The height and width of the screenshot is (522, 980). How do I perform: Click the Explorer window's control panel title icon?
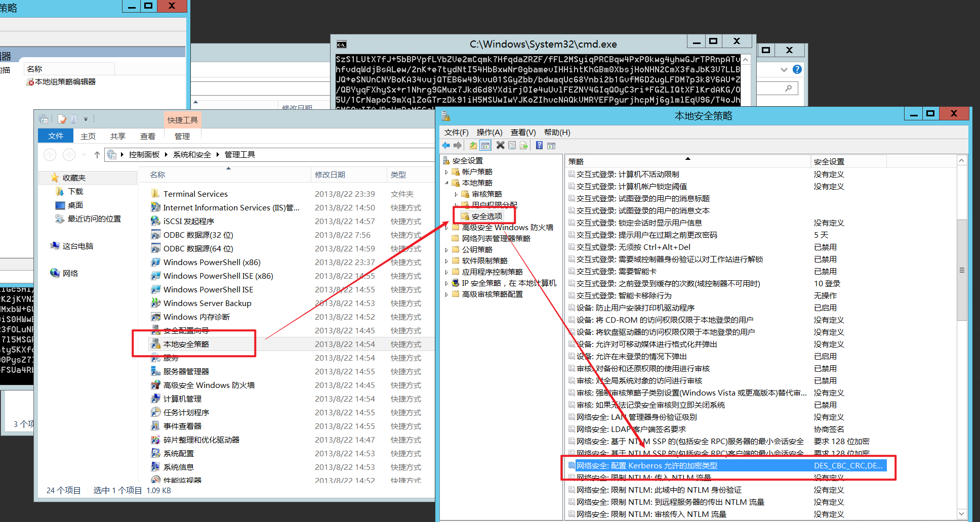coord(44,119)
